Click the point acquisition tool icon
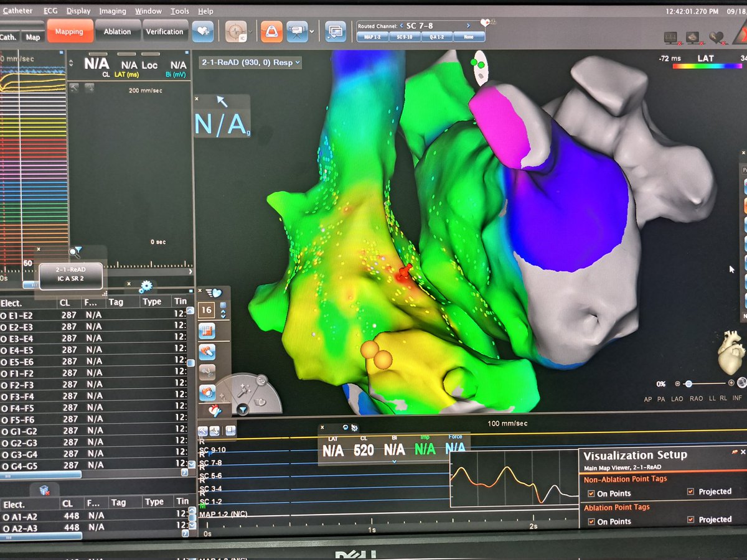Screen dimensions: 747x560 (x=207, y=352)
